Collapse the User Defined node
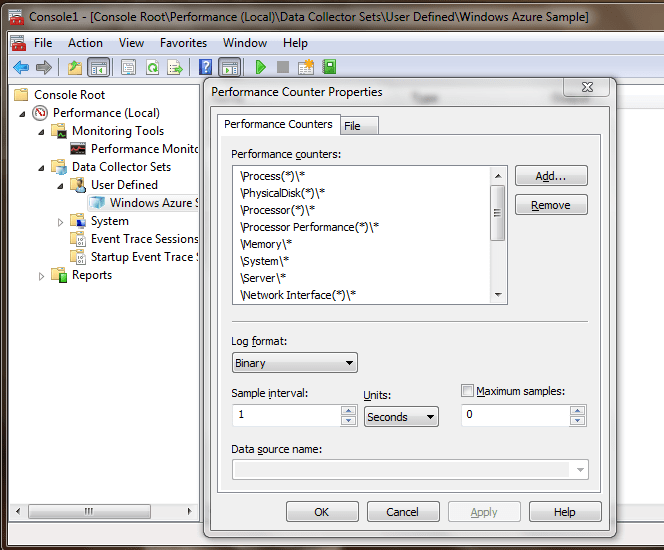This screenshot has height=550, width=664. 61,186
